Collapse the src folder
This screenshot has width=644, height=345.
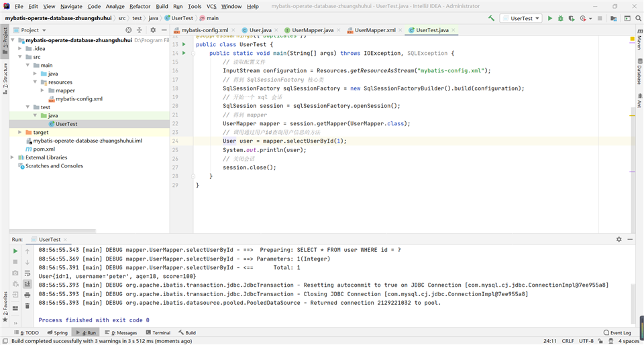tap(20, 57)
